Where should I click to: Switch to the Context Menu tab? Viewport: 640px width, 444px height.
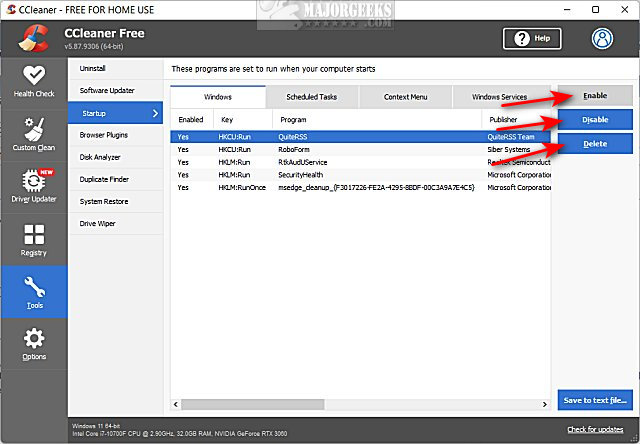point(405,97)
